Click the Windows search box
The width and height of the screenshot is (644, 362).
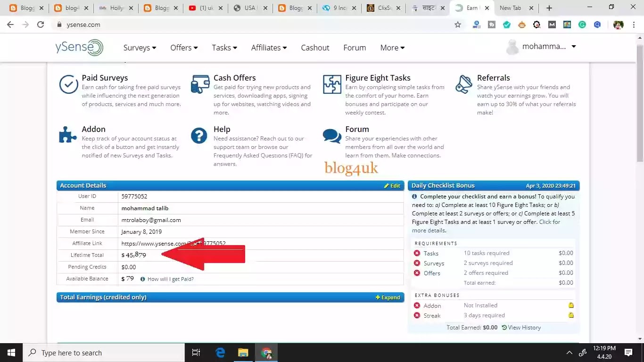pyautogui.click(x=104, y=353)
